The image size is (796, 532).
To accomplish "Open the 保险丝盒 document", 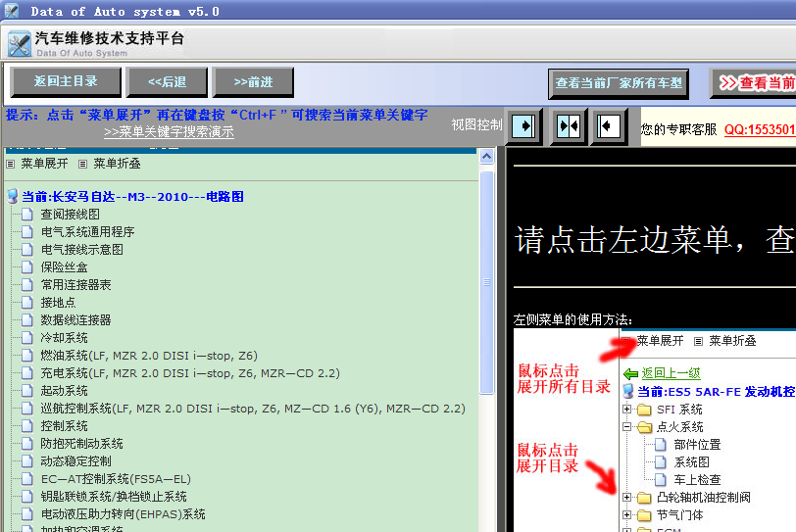I will (x=64, y=267).
